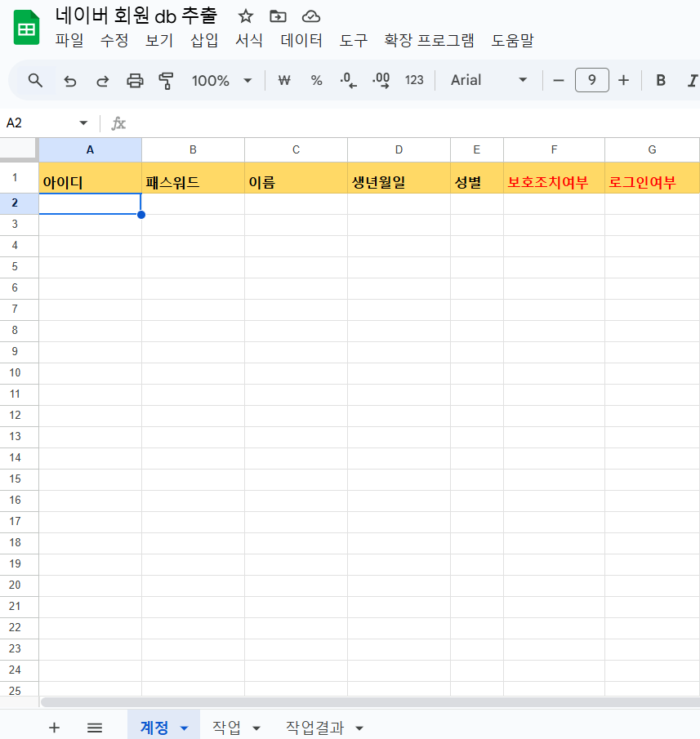
Task: Open the search menus magnifier icon
Action: click(35, 80)
